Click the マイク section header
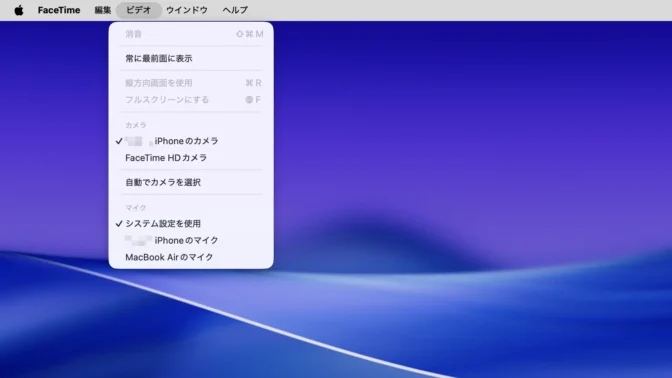Screen dimensions: 672x378 click(x=135, y=208)
